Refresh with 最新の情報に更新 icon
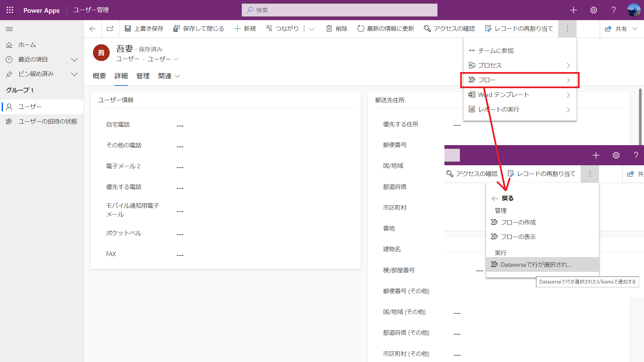 tap(361, 29)
